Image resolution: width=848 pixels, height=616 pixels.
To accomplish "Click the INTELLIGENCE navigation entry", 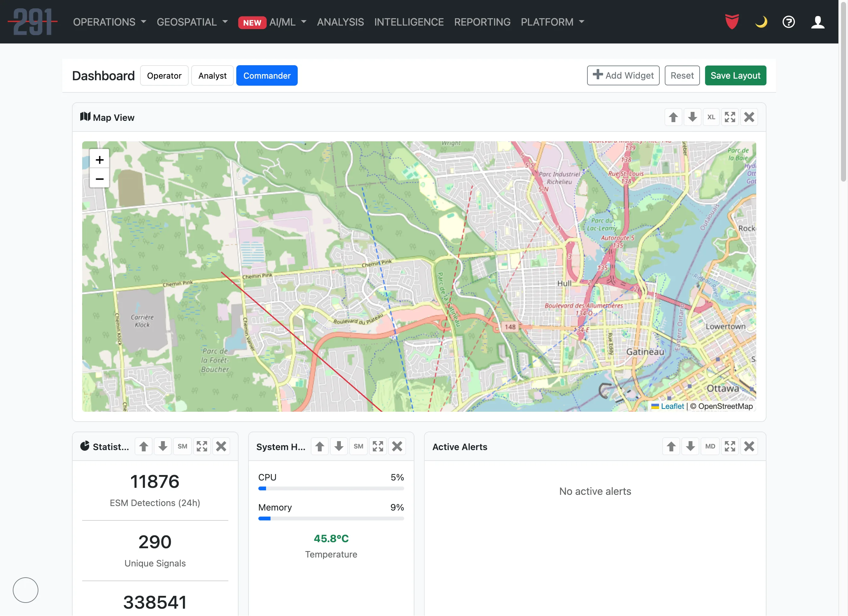I will point(409,22).
